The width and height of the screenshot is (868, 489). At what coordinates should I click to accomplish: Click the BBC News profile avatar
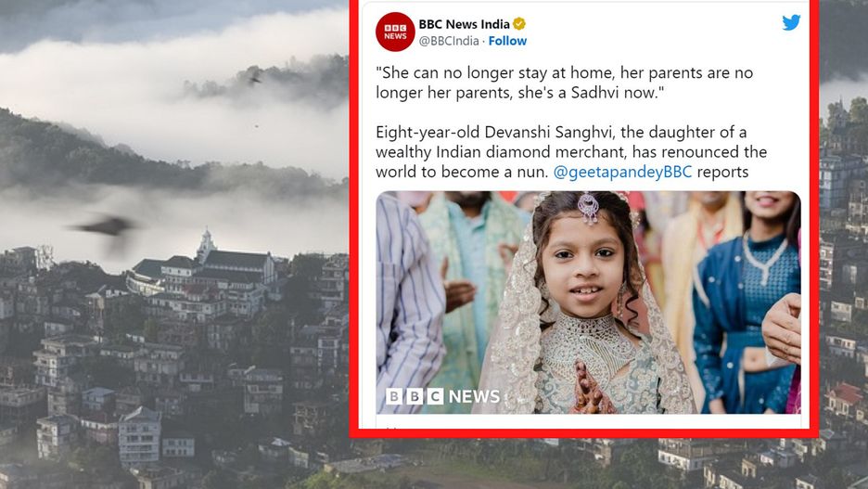[394, 32]
